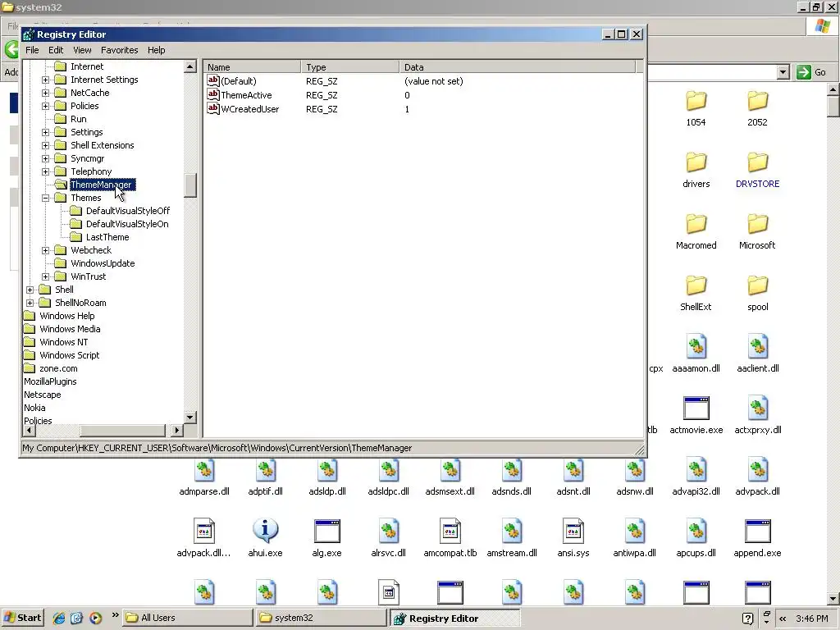The height and width of the screenshot is (630, 840).
Task: Open the File menu in Registry Editor
Action: click(32, 50)
